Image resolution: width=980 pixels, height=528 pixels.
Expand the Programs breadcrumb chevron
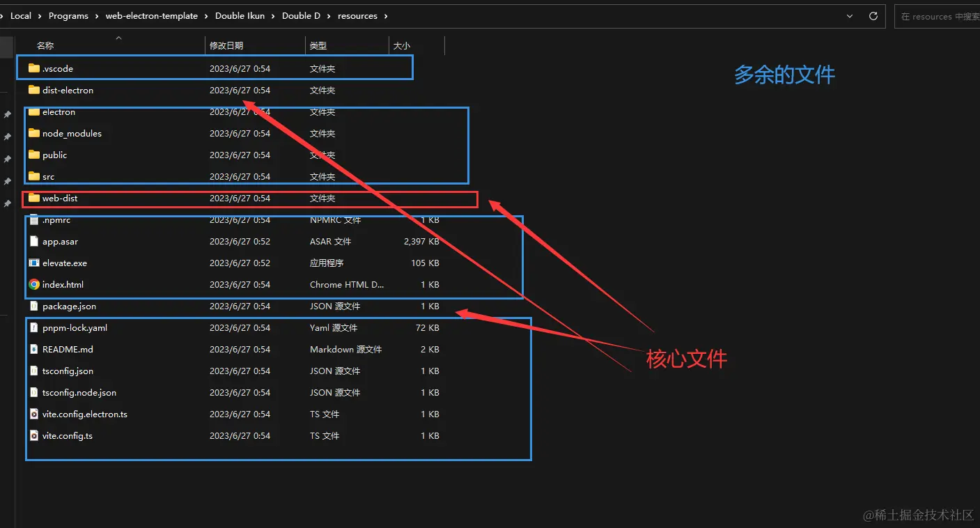point(98,15)
